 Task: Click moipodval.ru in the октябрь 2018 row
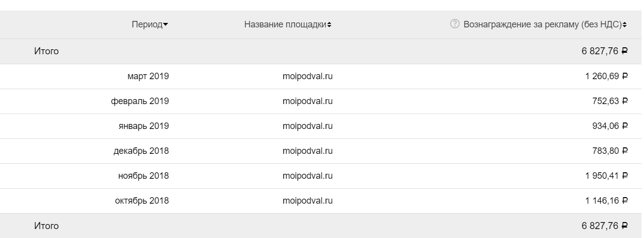click(307, 201)
